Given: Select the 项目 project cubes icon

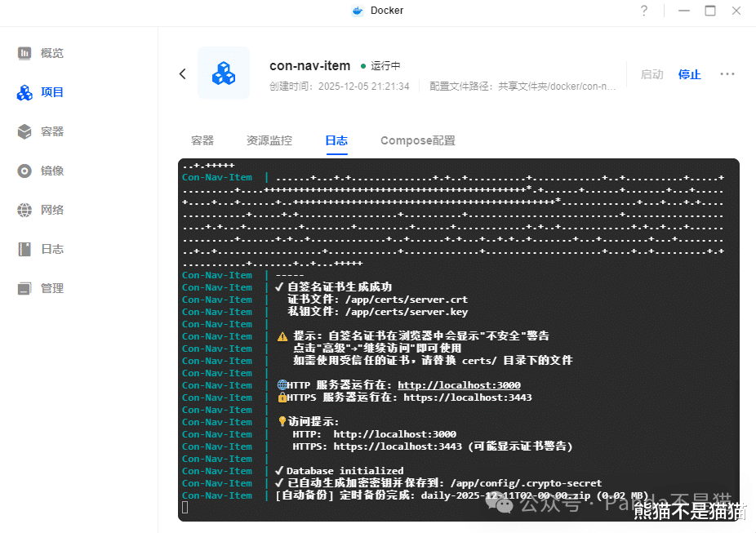Looking at the screenshot, I should pos(24,92).
